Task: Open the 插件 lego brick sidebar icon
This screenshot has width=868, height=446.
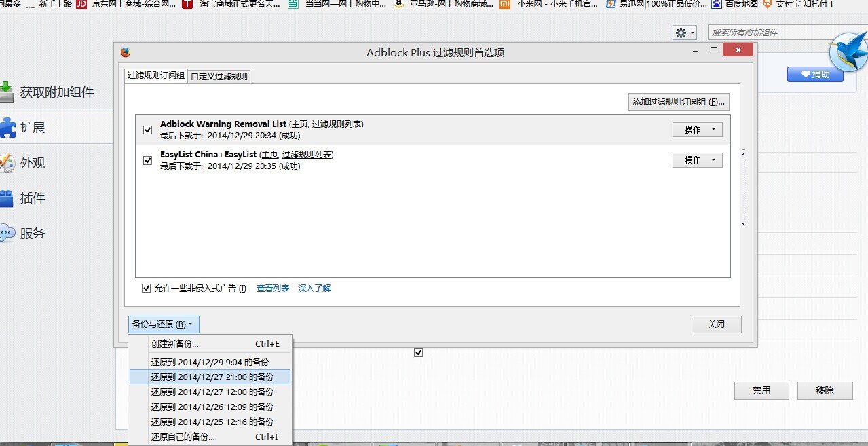Action: (x=7, y=198)
